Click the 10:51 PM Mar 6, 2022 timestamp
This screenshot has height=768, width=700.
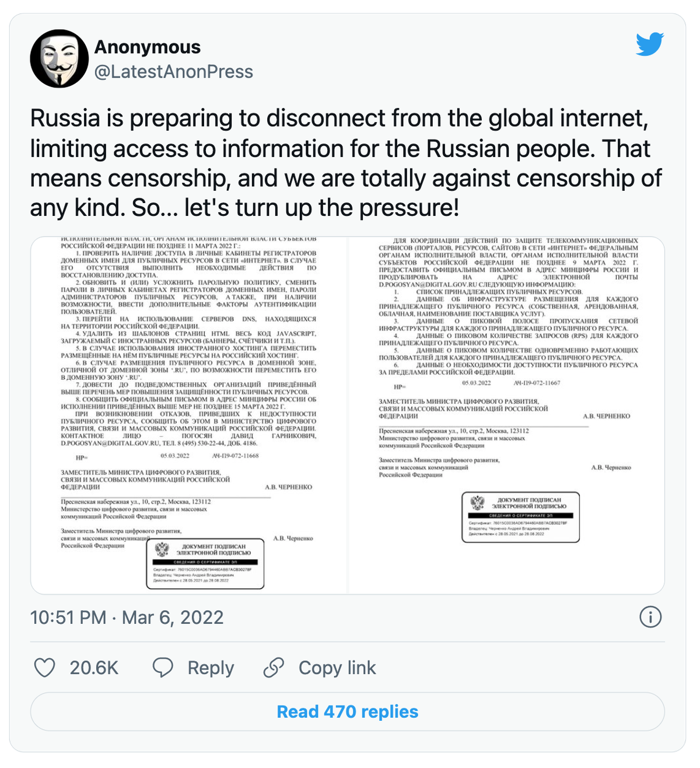pyautogui.click(x=127, y=617)
